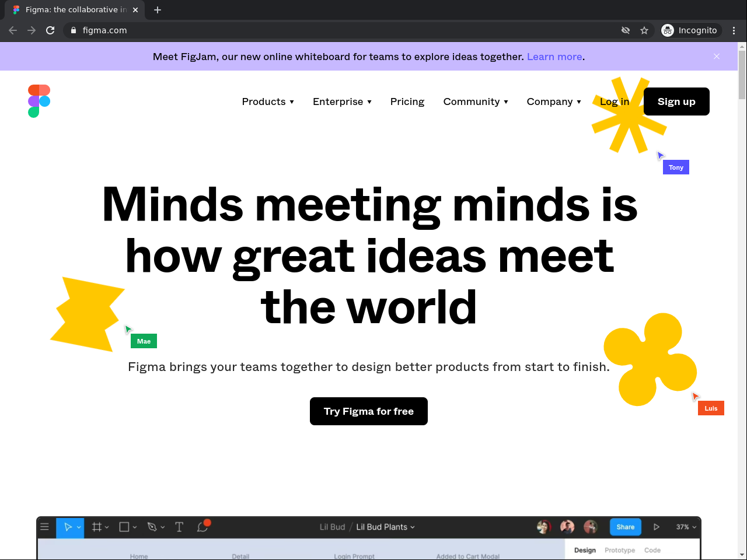Image resolution: width=747 pixels, height=560 pixels.
Task: Click the first collaborator avatar in the editor
Action: coord(544,527)
